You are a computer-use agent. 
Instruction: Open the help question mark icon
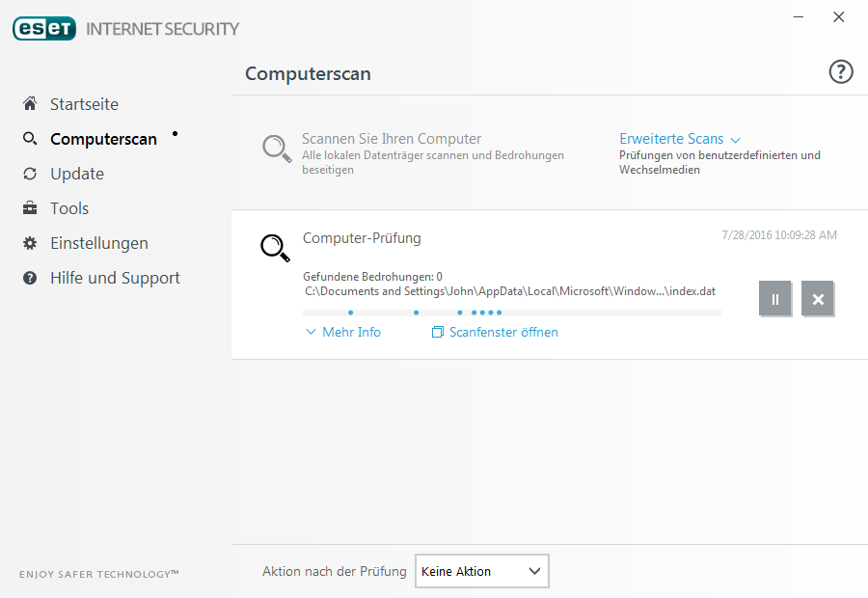pyautogui.click(x=840, y=72)
